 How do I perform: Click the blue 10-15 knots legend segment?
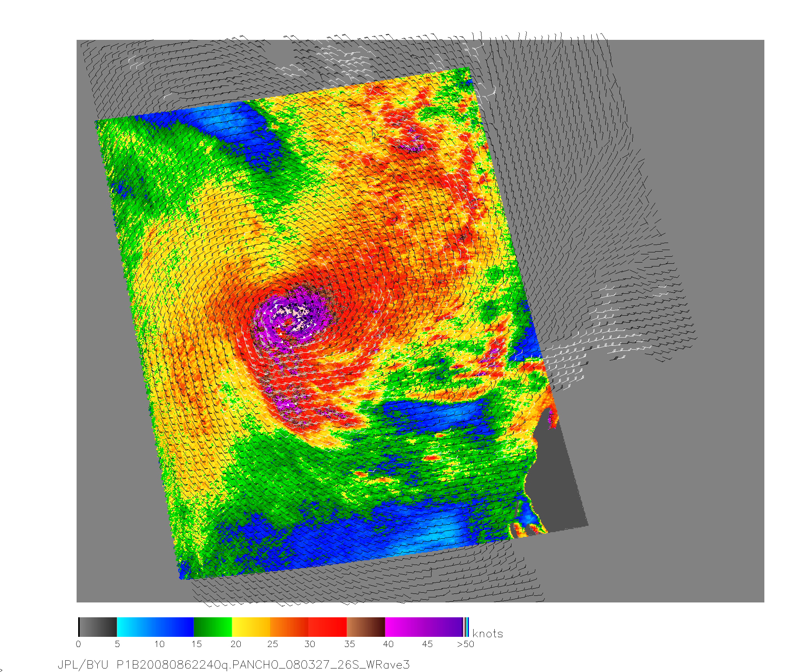pyautogui.click(x=174, y=627)
